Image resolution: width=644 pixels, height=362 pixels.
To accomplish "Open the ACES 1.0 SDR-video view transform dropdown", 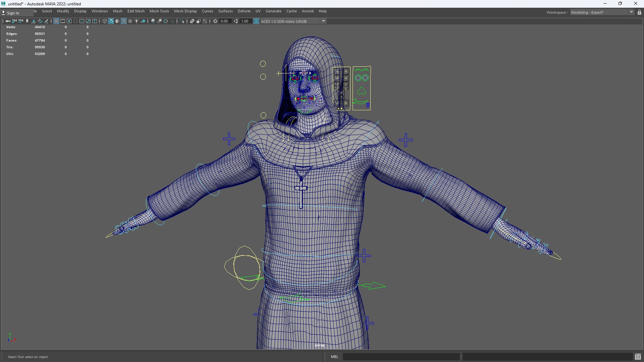I will tap(293, 21).
